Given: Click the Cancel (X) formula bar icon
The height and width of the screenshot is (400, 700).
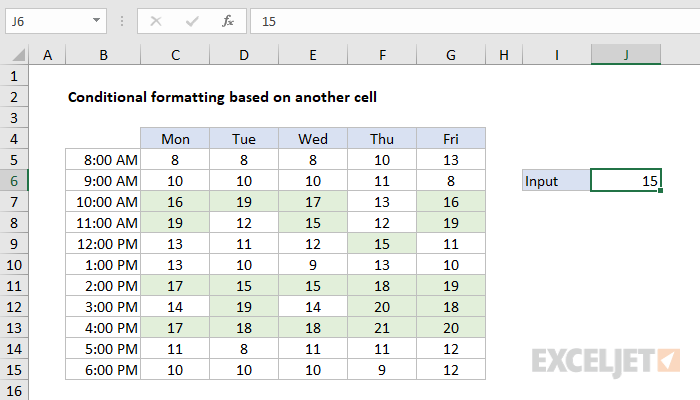Looking at the screenshot, I should [155, 20].
